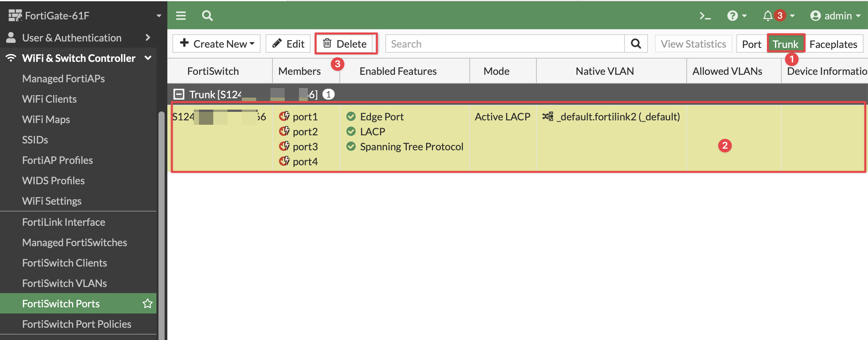
Task: Open the CLI console icon
Action: coord(705,16)
